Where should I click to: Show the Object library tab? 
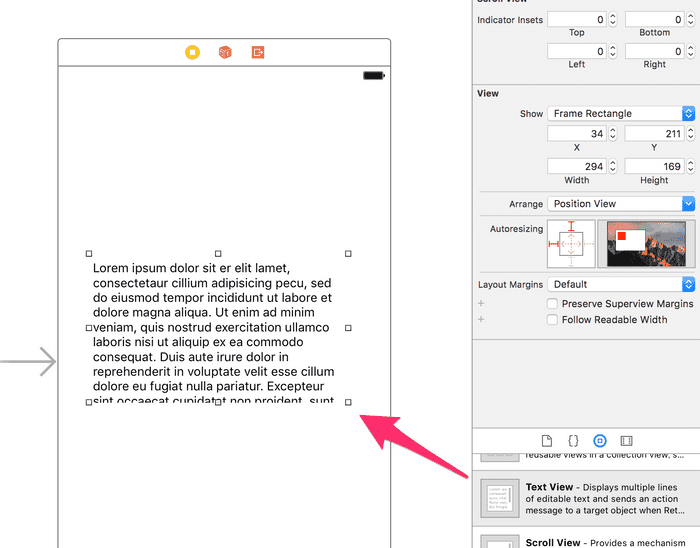point(600,440)
